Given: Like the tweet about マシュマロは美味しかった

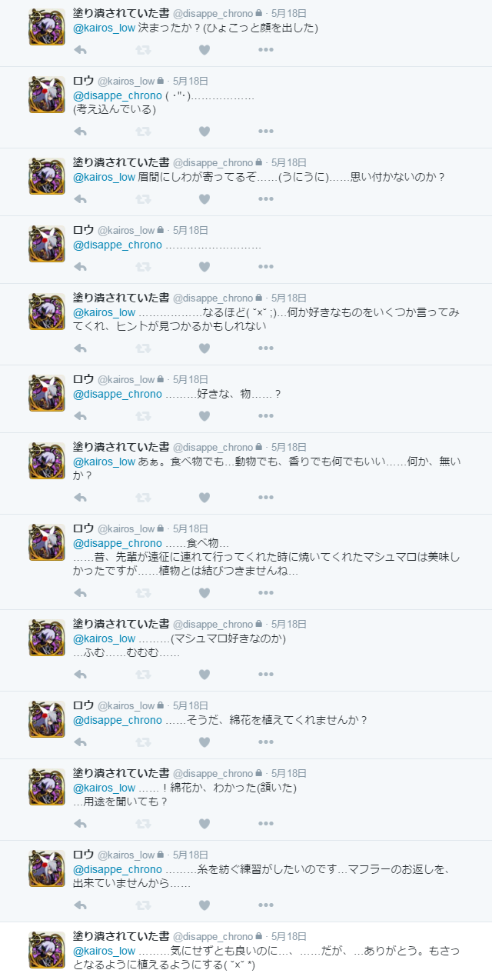Looking at the screenshot, I should 204,593.
